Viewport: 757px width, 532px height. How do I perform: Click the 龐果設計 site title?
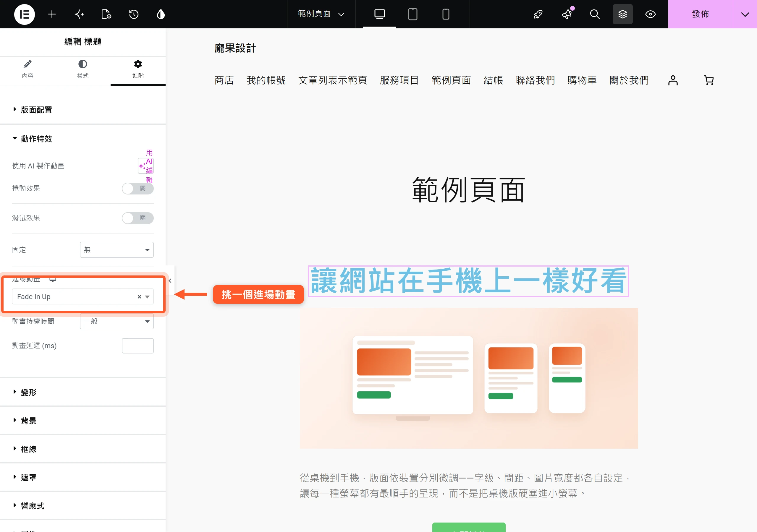[235, 48]
